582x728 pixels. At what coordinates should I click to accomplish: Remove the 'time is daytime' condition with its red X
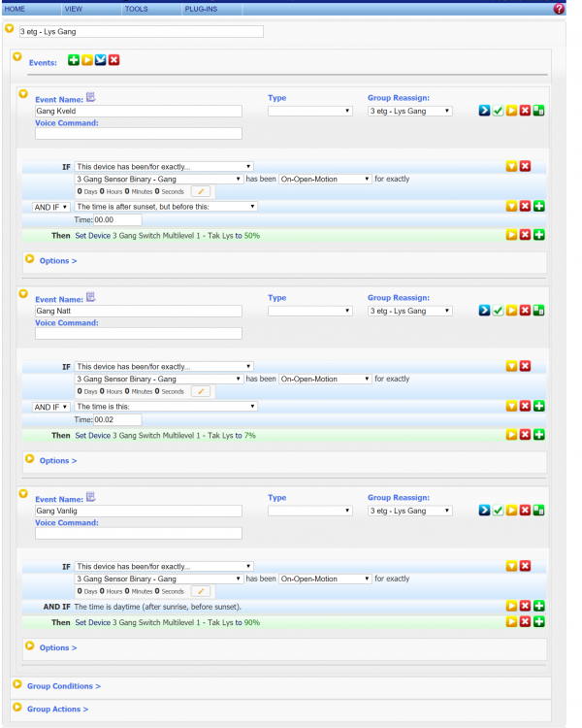click(x=525, y=606)
